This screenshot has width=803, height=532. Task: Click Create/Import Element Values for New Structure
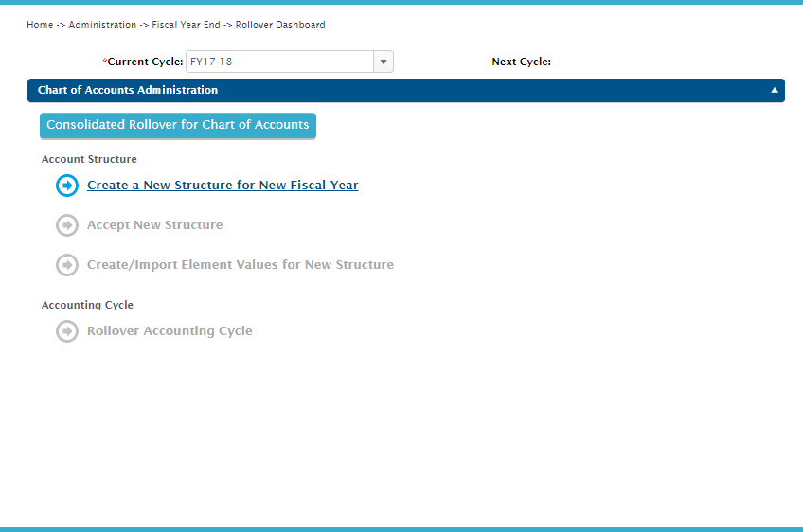tap(241, 265)
